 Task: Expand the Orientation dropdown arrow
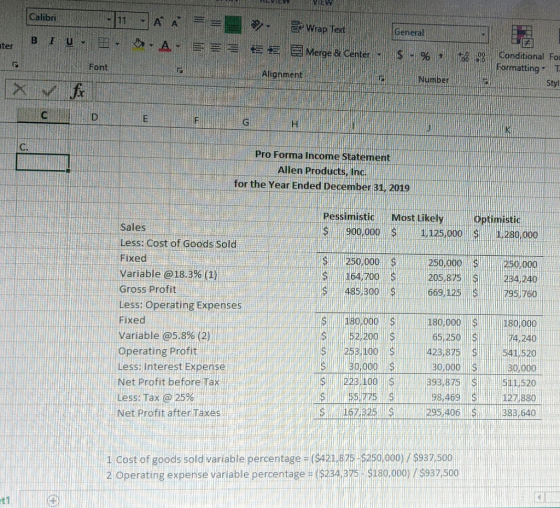click(268, 26)
